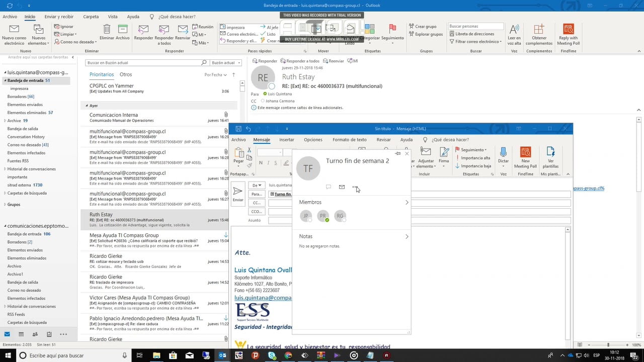
Task: Toggle bold N button in message ribbon
Action: (x=261, y=163)
